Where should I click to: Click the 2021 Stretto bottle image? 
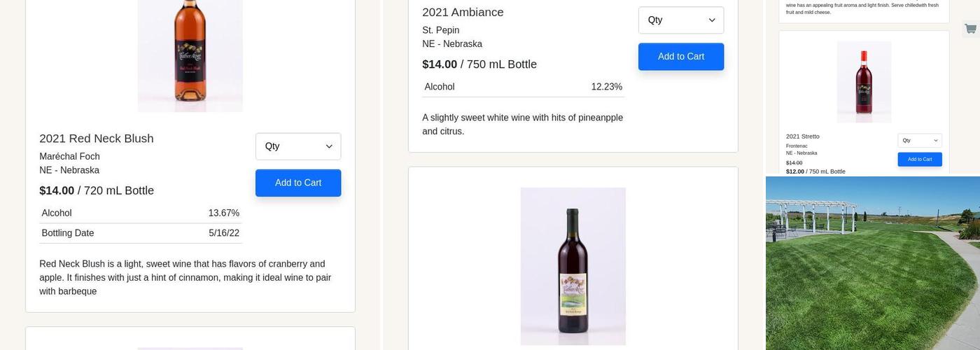(864, 82)
